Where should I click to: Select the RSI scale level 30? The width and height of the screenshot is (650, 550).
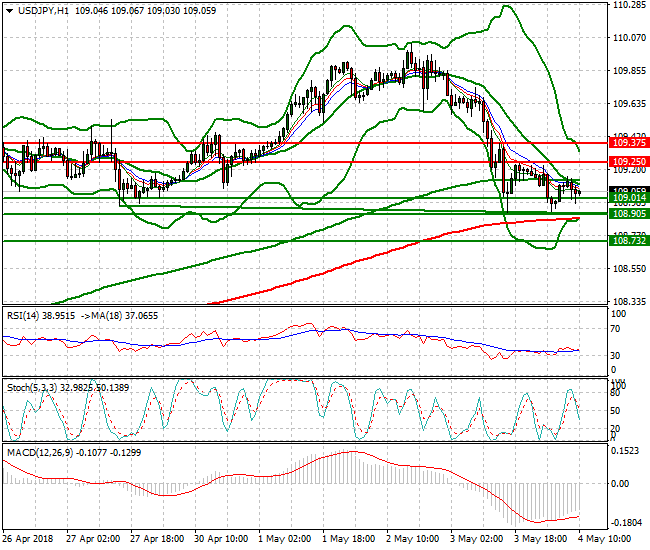[x=616, y=356]
